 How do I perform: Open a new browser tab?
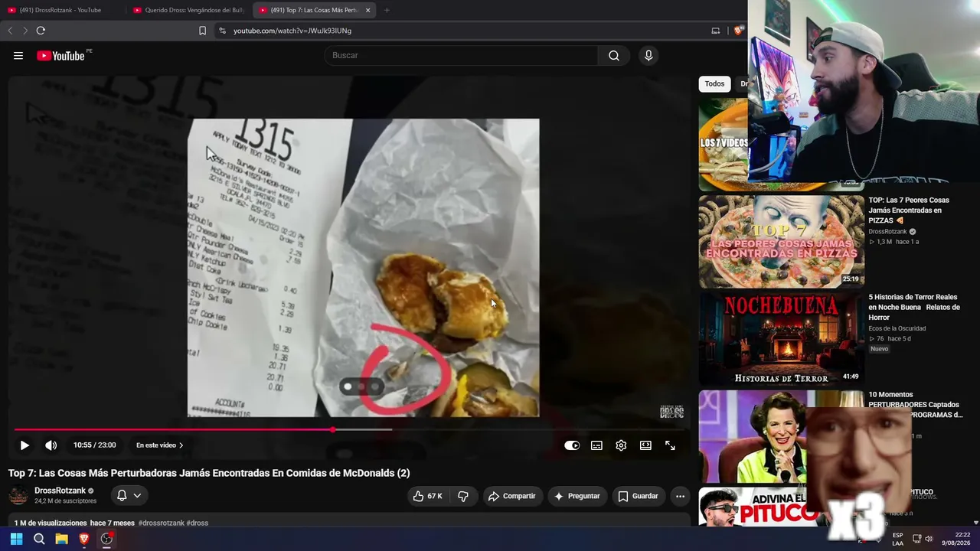pos(387,10)
